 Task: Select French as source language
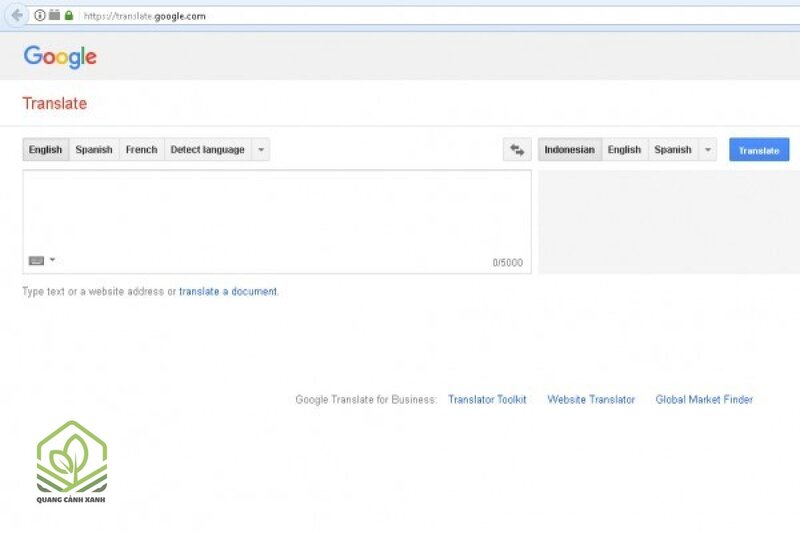coord(141,150)
